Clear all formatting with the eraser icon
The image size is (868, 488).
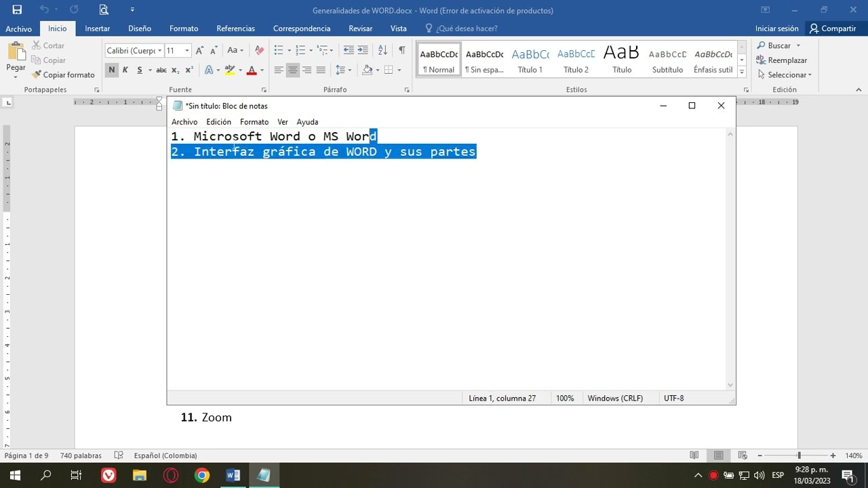coord(259,50)
